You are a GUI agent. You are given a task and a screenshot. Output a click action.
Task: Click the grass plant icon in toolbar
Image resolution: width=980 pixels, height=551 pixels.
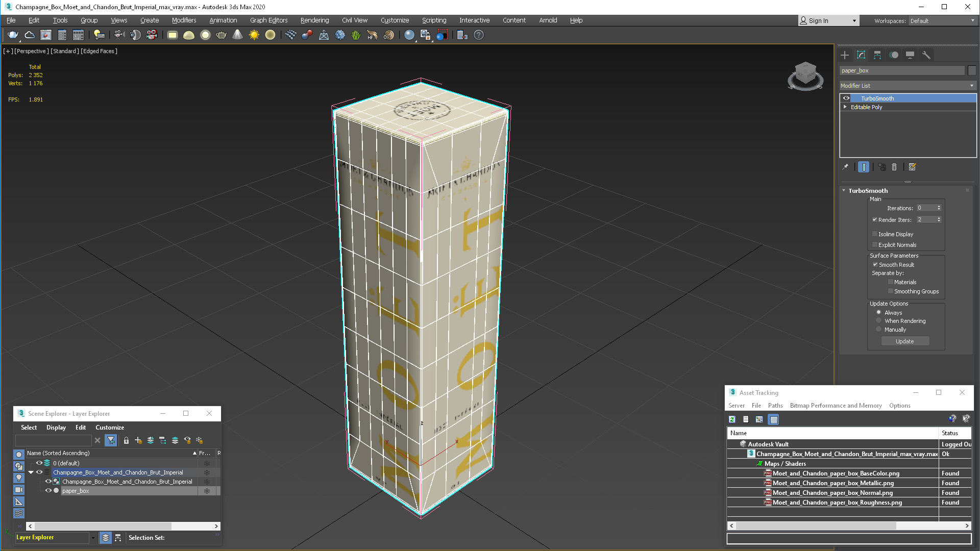coord(356,35)
